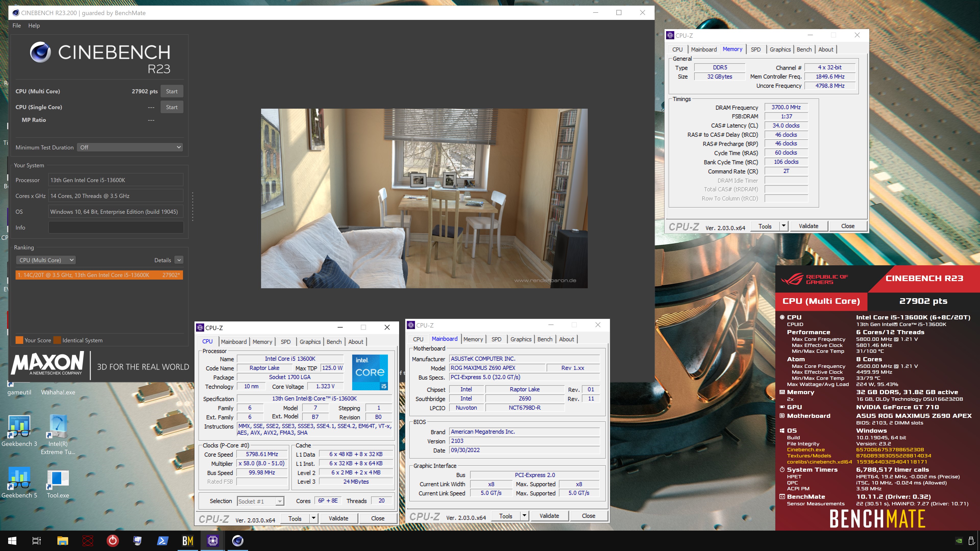Click ROG MAXIMUS Z690 APEX model field
The width and height of the screenshot is (980, 551).
click(x=497, y=368)
